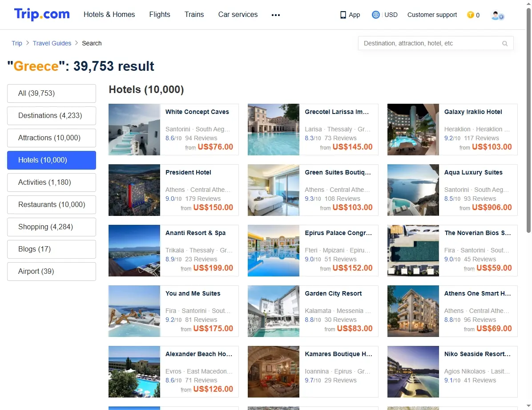Click the US$59.00 price
The height and width of the screenshot is (410, 532).
494,268
